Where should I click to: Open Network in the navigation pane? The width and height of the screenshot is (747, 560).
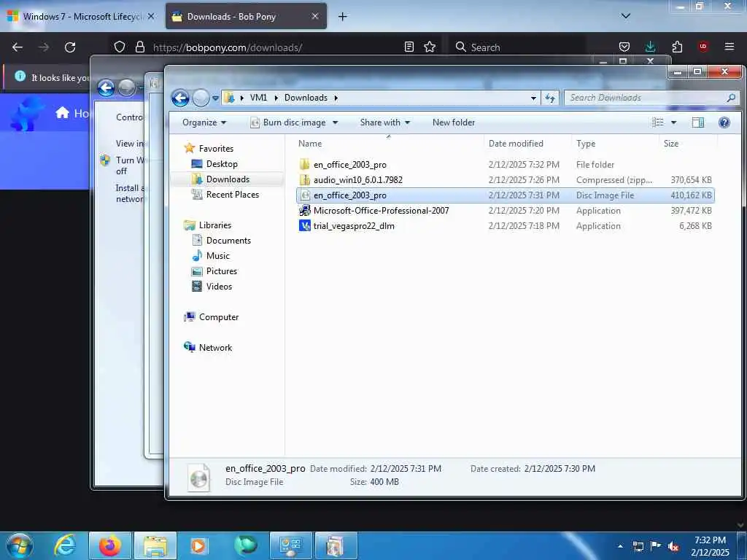tap(215, 348)
